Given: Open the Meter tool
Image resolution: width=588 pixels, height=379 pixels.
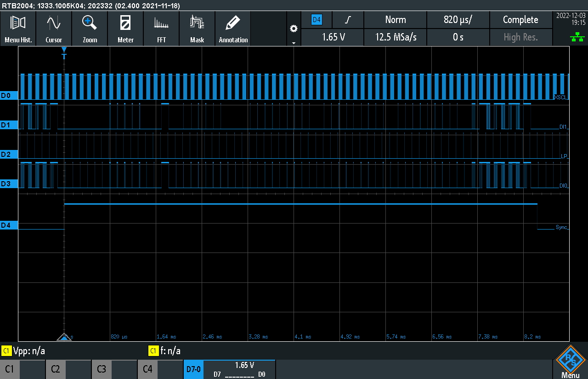Looking at the screenshot, I should pos(125,29).
